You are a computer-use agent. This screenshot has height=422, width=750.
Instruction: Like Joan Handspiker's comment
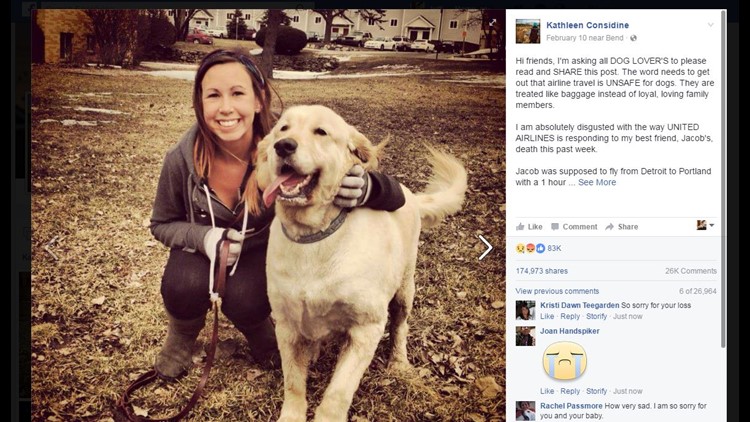pyautogui.click(x=547, y=391)
